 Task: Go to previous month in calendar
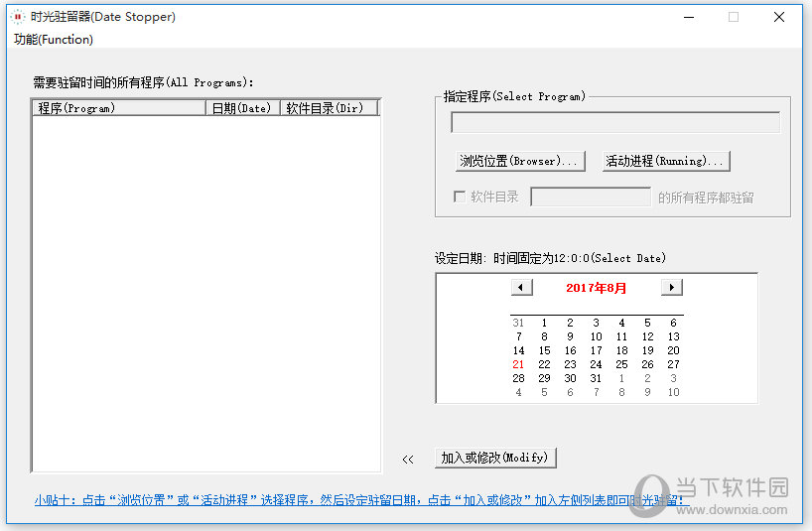point(521,287)
